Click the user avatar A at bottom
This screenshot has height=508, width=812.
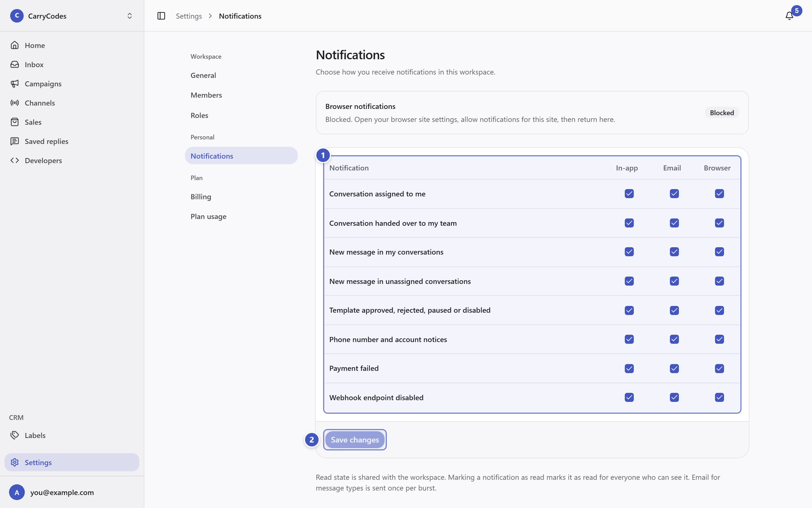(17, 492)
